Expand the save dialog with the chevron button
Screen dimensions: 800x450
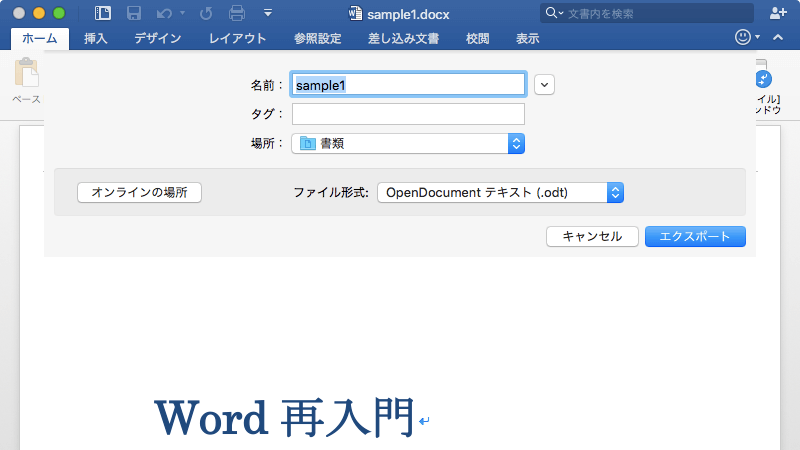click(544, 85)
